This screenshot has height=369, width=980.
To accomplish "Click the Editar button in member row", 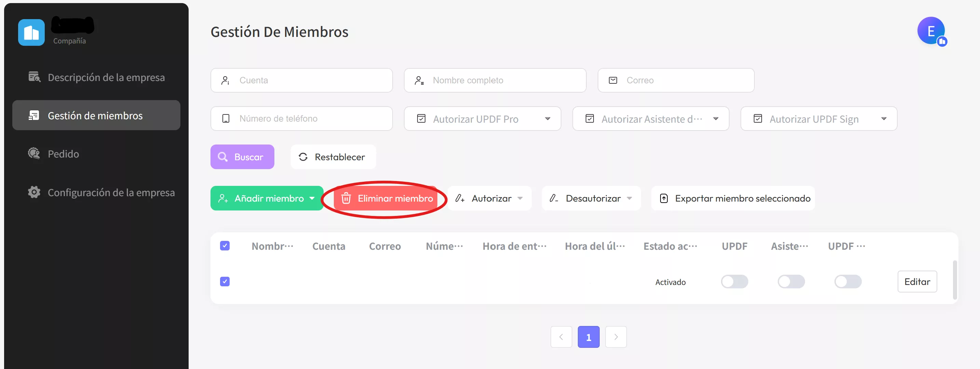I will point(917,282).
